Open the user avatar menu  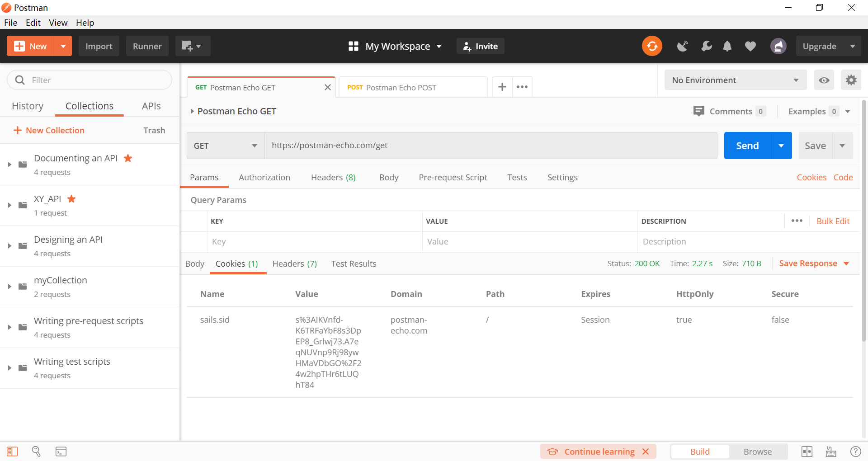tap(778, 46)
